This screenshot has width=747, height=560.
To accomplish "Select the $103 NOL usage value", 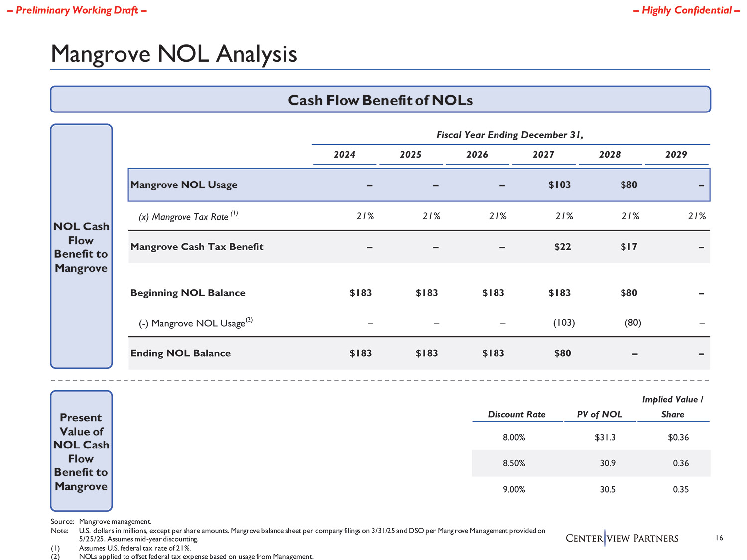I will [x=559, y=185].
